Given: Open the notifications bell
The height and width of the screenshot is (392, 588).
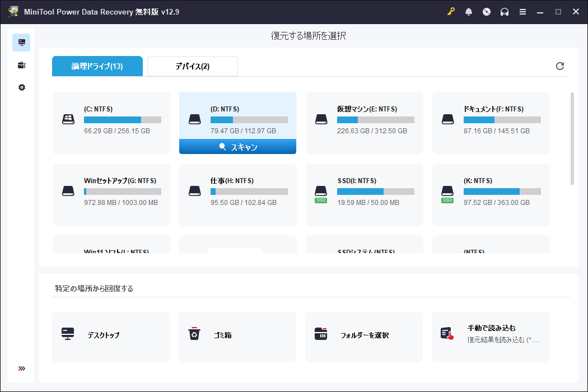Looking at the screenshot, I should click(469, 12).
